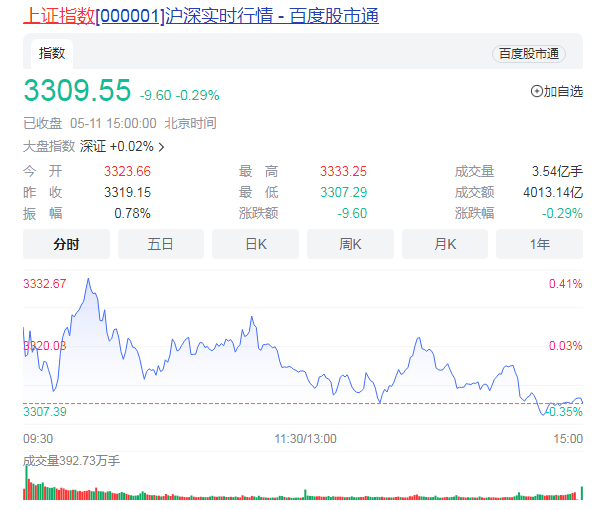Open the 上证指数 沪深实时行情 title link
Screen dimensions: 611x510
tap(201, 17)
